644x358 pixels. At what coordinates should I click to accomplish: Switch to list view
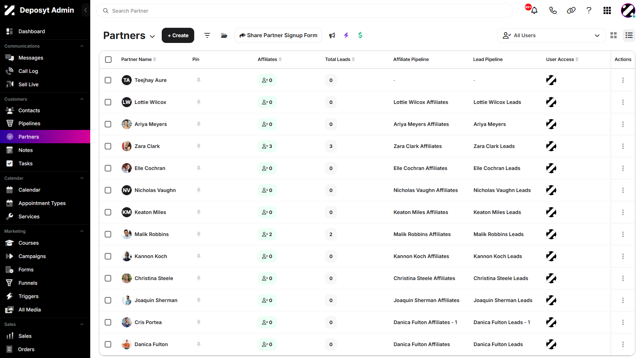[629, 35]
